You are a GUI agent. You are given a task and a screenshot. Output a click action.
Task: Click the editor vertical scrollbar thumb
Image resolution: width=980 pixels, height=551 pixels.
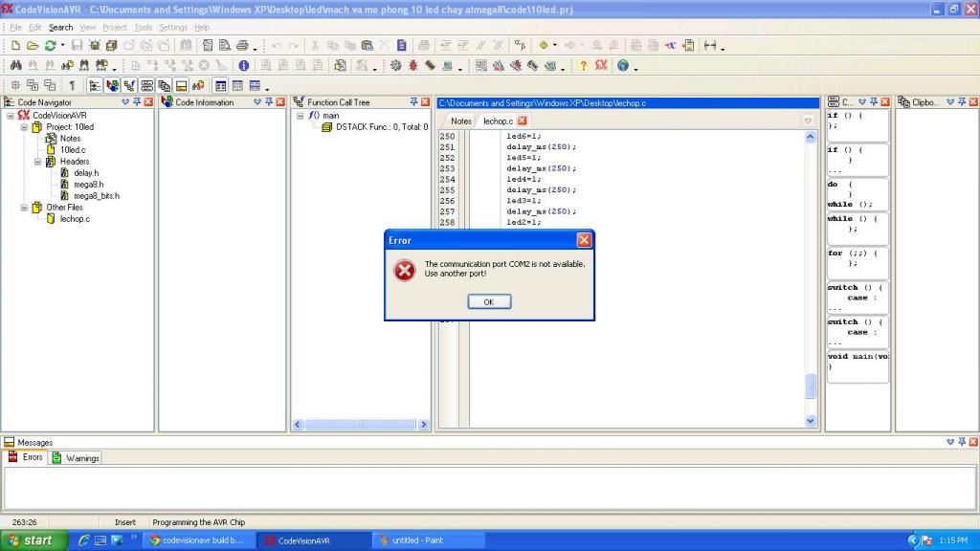coord(811,386)
